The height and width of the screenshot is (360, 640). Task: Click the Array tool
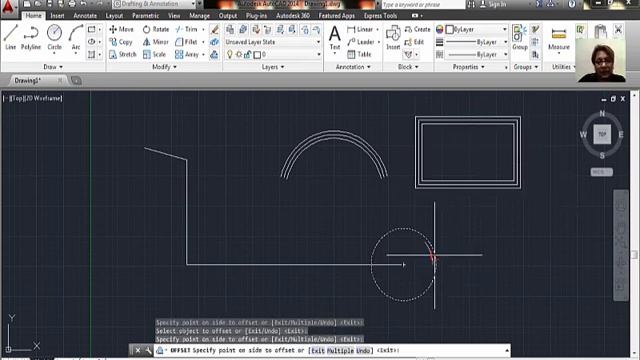pyautogui.click(x=187, y=54)
